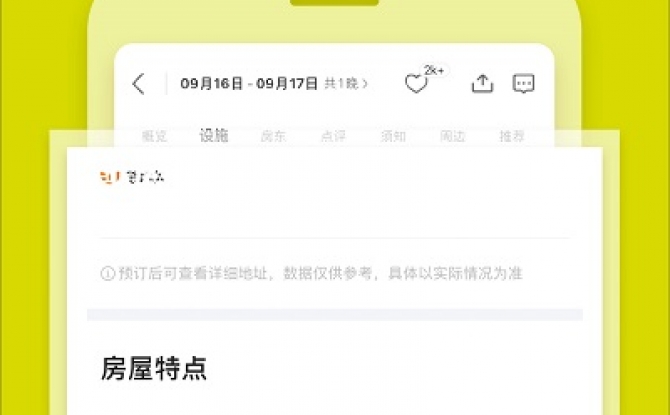Go back using the left arrow

[139, 83]
